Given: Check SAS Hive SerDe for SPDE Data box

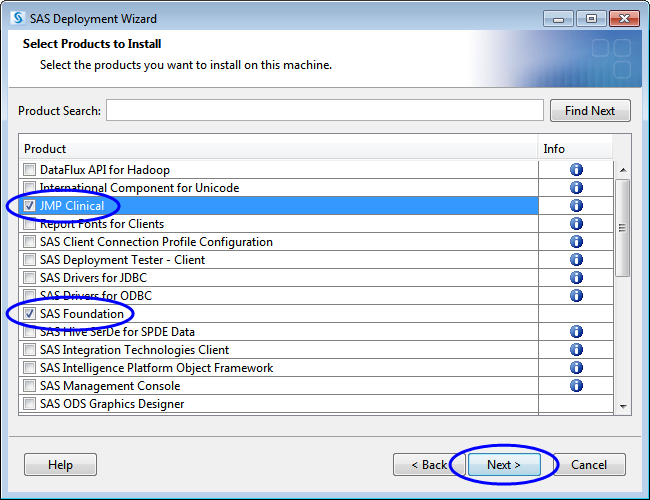Looking at the screenshot, I should coord(29,332).
